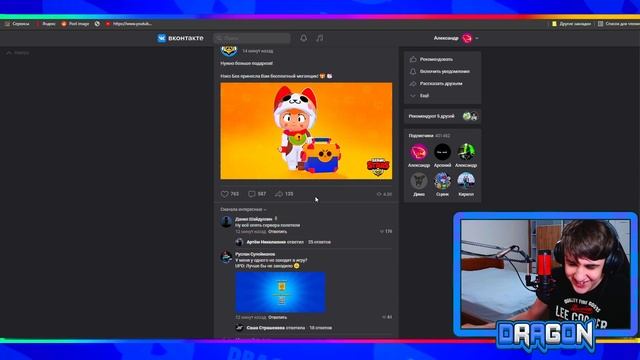Screen dimensions: 640x360
Task: Reply to the first comment via Ответить
Action: 278,231
